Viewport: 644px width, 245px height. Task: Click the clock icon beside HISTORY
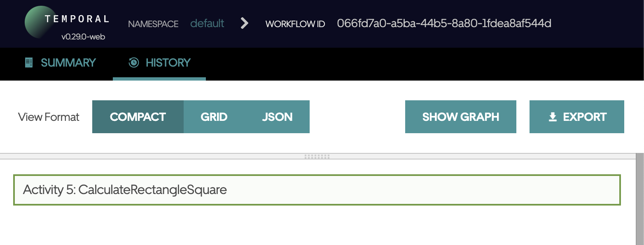click(134, 62)
